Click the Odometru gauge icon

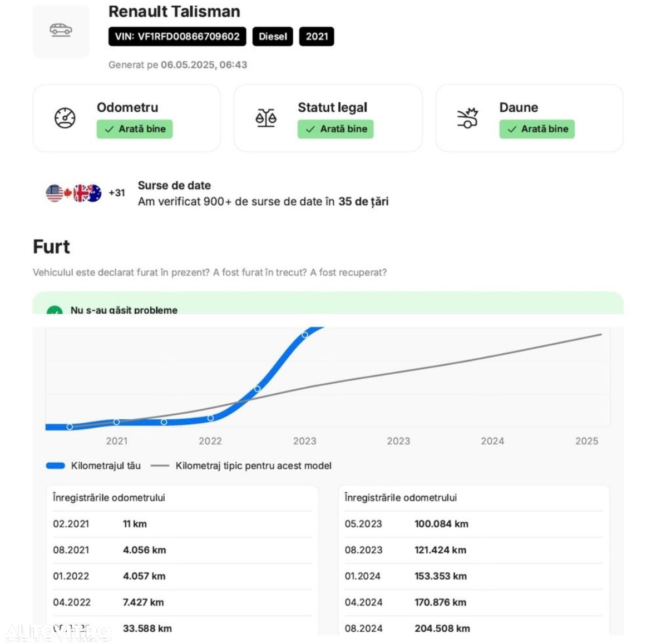65,117
